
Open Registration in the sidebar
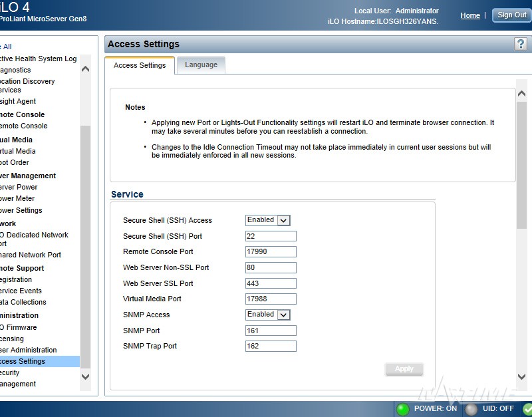click(x=16, y=279)
